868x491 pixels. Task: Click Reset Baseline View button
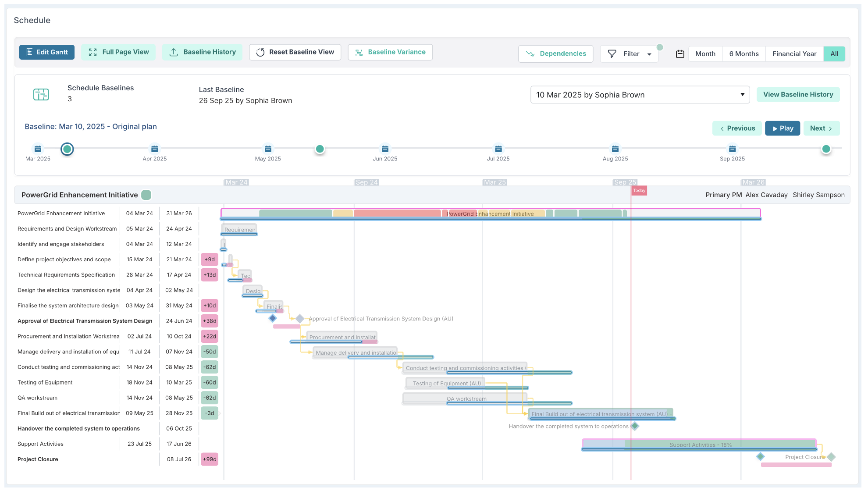pyautogui.click(x=295, y=52)
